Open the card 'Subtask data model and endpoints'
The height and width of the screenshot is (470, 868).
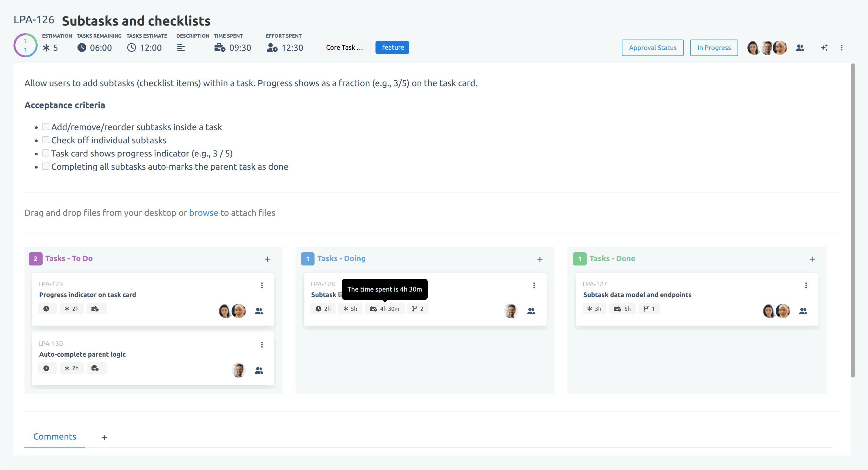pos(637,295)
